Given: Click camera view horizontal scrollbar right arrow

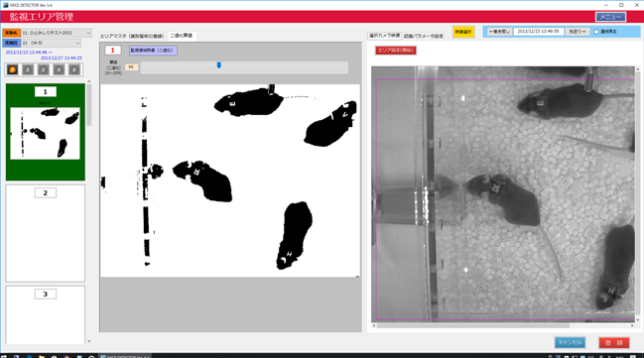Looking at the screenshot, I should [632, 325].
